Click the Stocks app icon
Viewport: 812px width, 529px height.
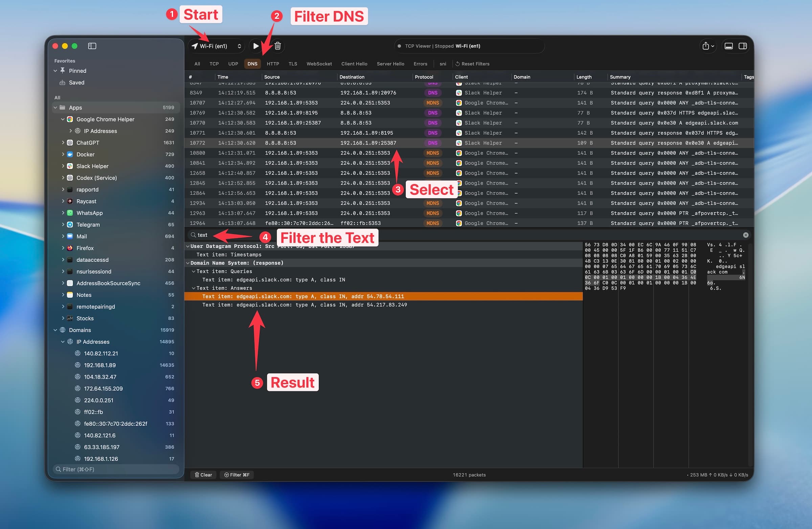(70, 318)
